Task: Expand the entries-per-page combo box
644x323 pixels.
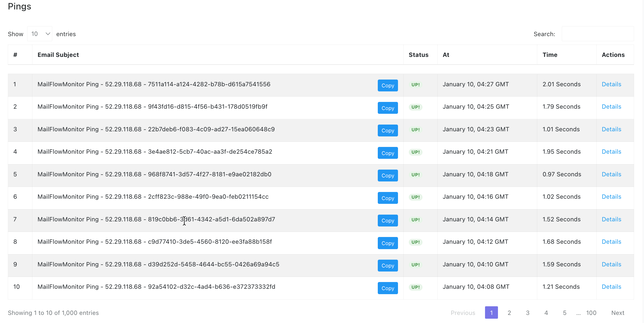Action: (39, 33)
